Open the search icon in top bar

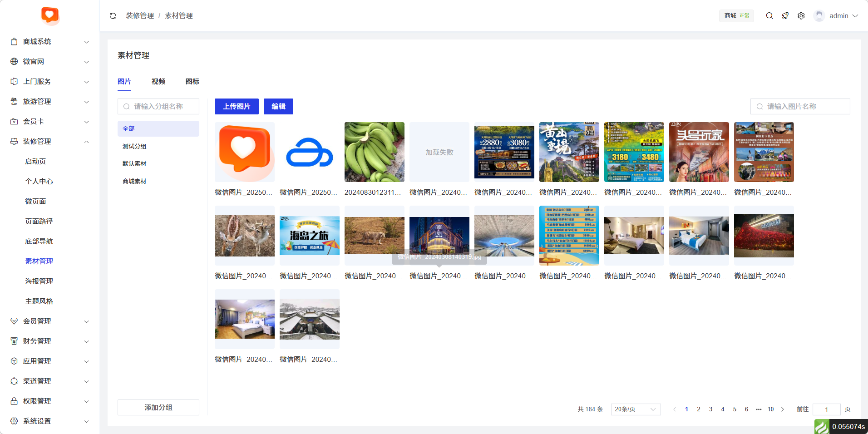click(x=769, y=16)
